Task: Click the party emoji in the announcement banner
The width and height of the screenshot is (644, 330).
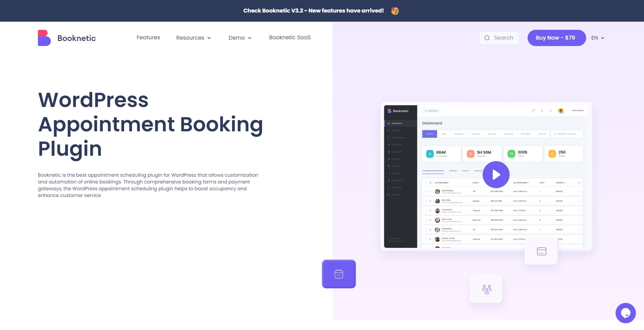Action: point(395,11)
